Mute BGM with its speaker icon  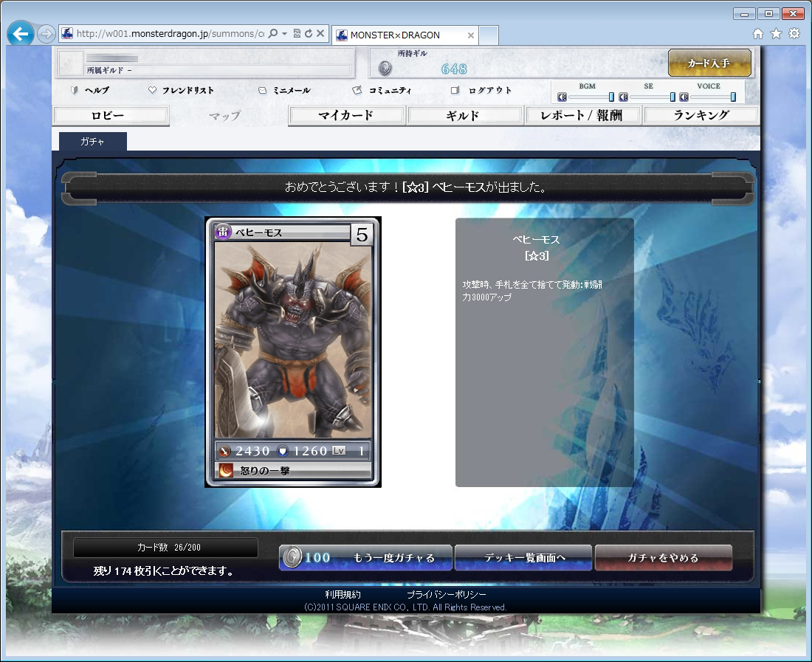click(562, 97)
